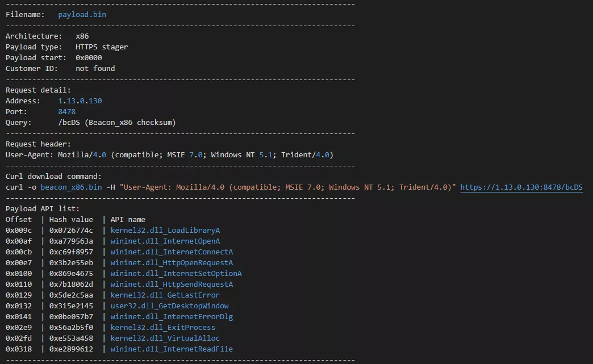Click kernel32.dll_VirtualAlloc API name
Image resolution: width=593 pixels, height=364 pixels.
pyautogui.click(x=165, y=338)
